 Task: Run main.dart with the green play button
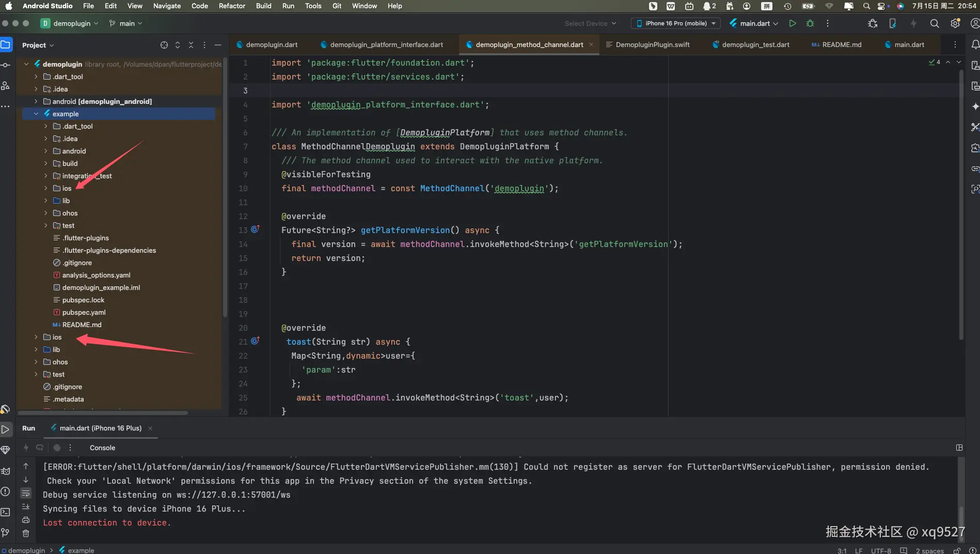coord(793,23)
